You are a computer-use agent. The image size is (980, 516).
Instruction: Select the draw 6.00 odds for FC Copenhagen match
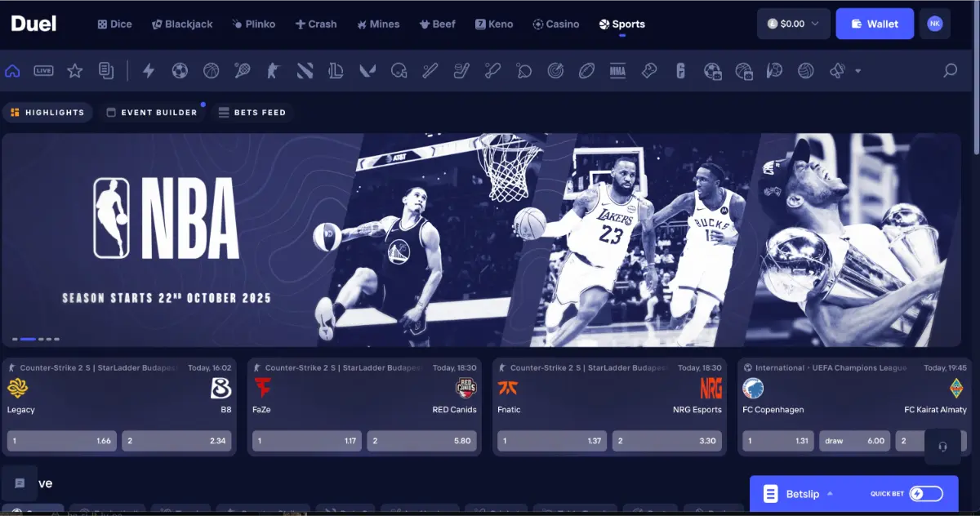(x=854, y=441)
